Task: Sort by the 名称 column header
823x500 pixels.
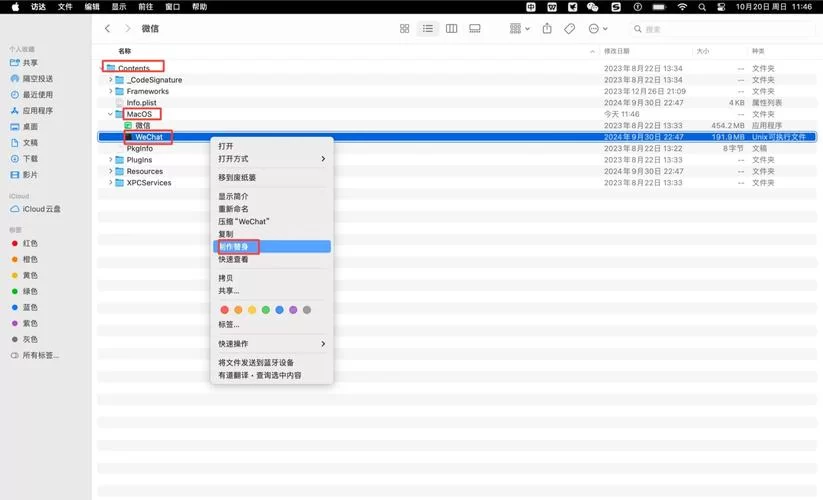Action: click(124, 51)
